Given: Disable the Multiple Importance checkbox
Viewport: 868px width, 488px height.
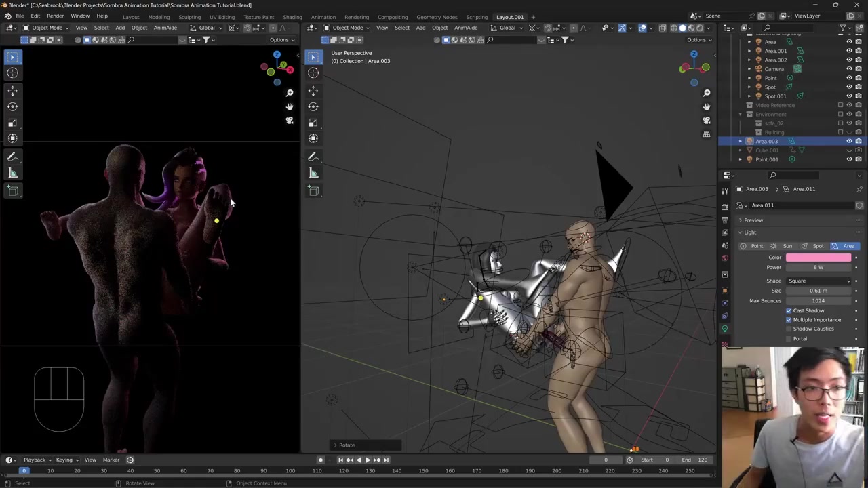Looking at the screenshot, I should (x=789, y=320).
